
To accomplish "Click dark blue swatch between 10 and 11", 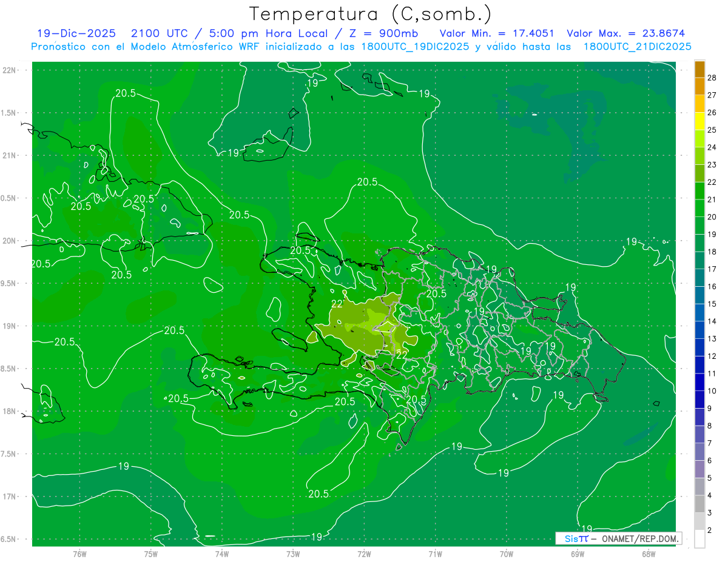I will point(699,383).
